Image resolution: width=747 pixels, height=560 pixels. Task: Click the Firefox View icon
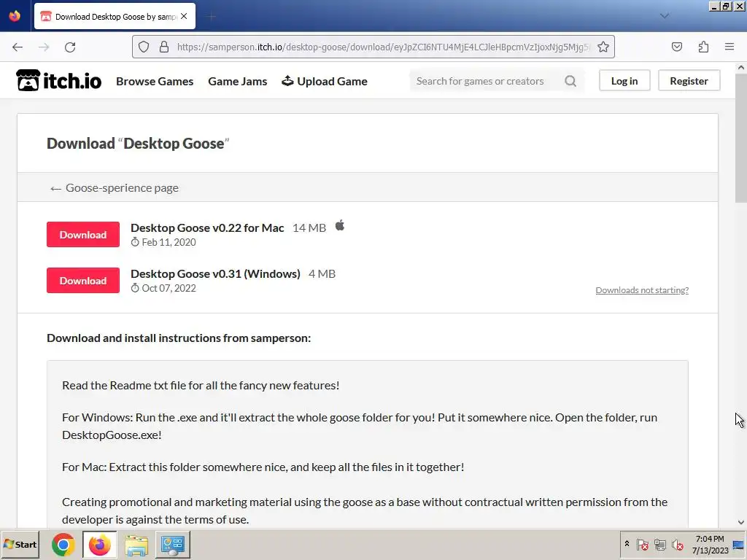coord(15,16)
